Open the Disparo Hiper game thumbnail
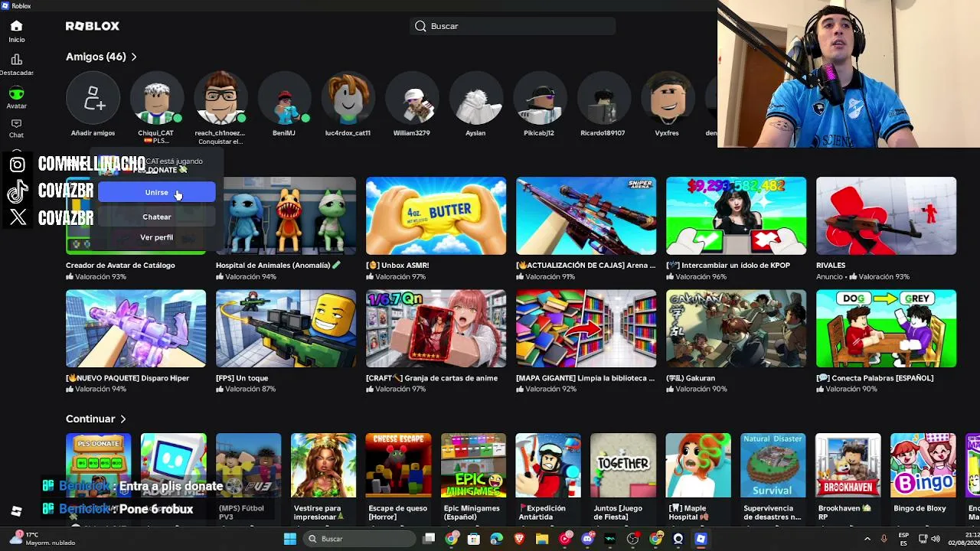 [x=136, y=328]
